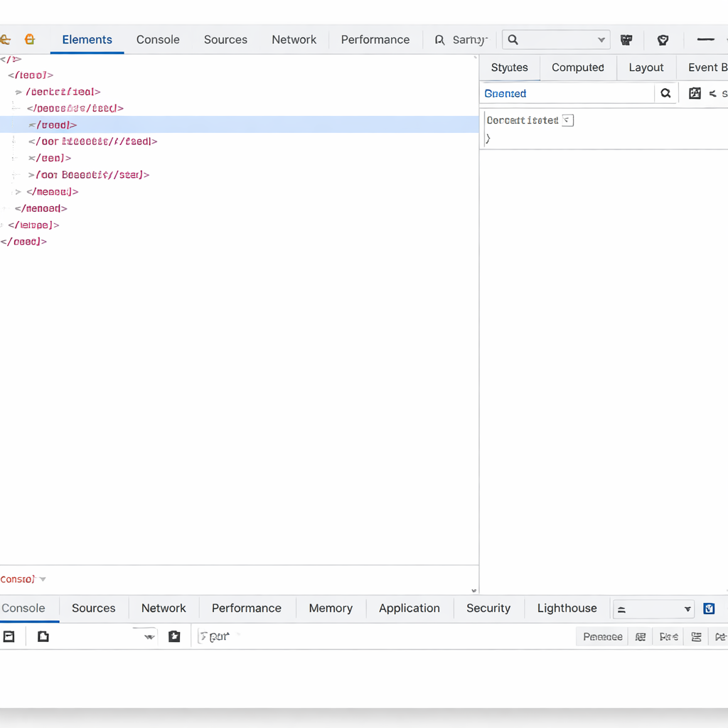The height and width of the screenshot is (728, 728).
Task: Click the folder icon left of console filter
Action: [x=174, y=636]
